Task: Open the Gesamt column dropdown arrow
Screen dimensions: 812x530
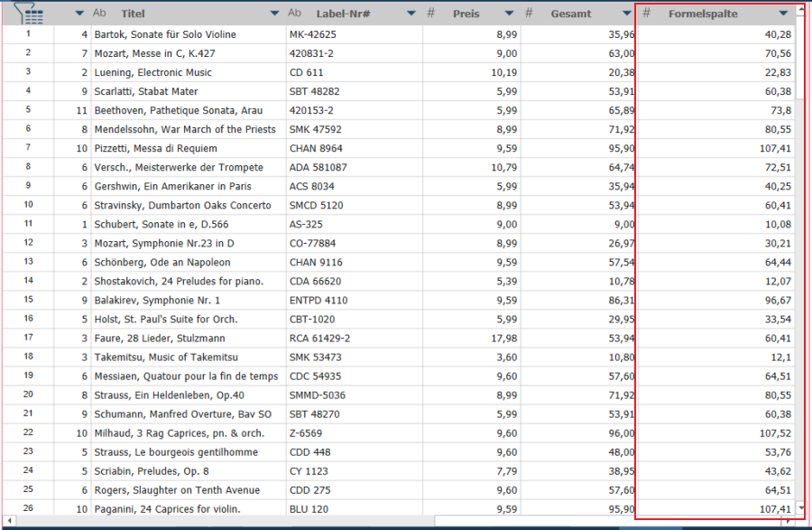Action: [625, 14]
